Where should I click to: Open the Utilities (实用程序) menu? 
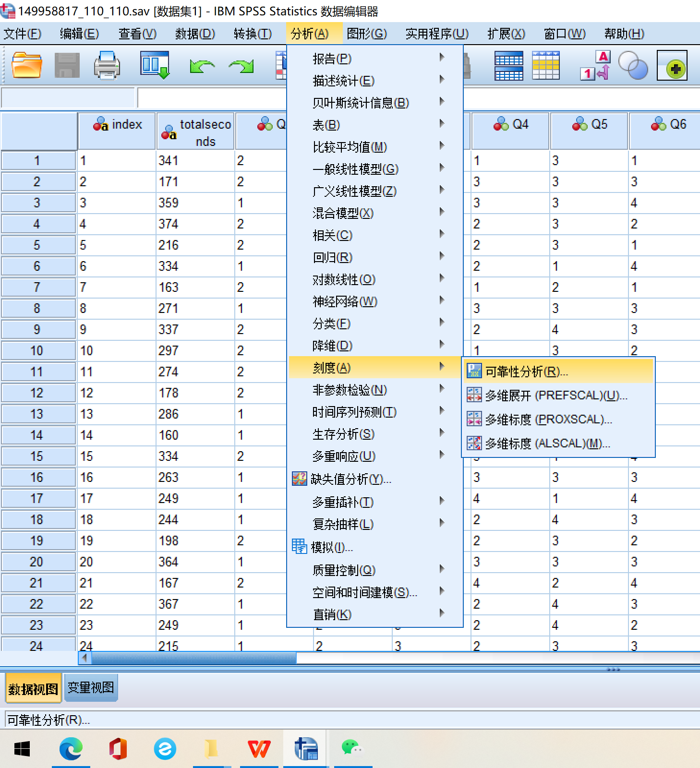[x=437, y=34]
